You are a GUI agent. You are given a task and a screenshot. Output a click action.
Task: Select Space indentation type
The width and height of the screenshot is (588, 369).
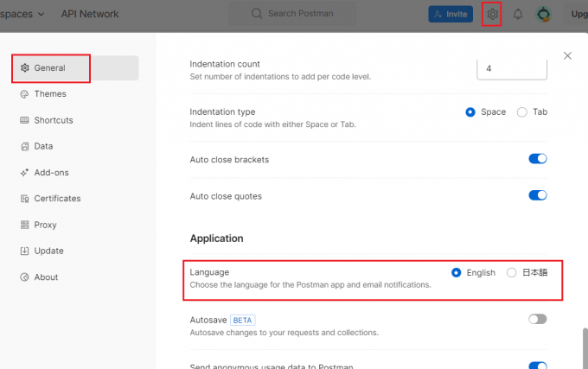[x=470, y=112]
